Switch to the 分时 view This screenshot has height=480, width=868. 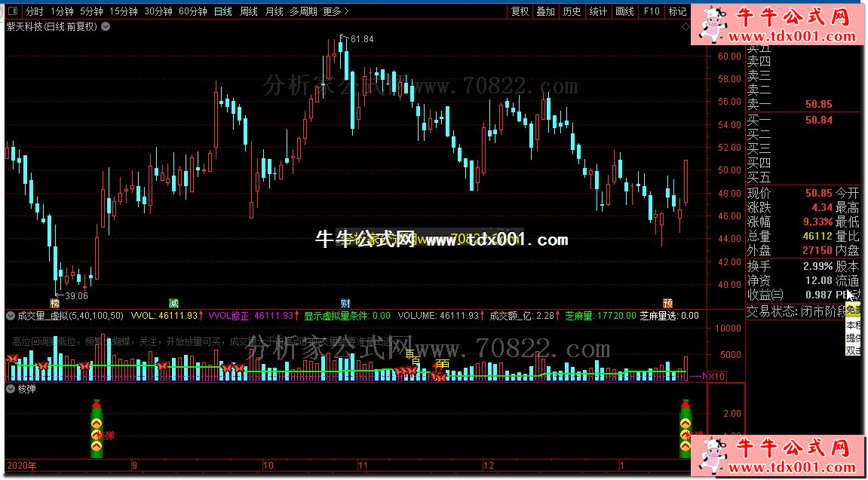point(35,11)
